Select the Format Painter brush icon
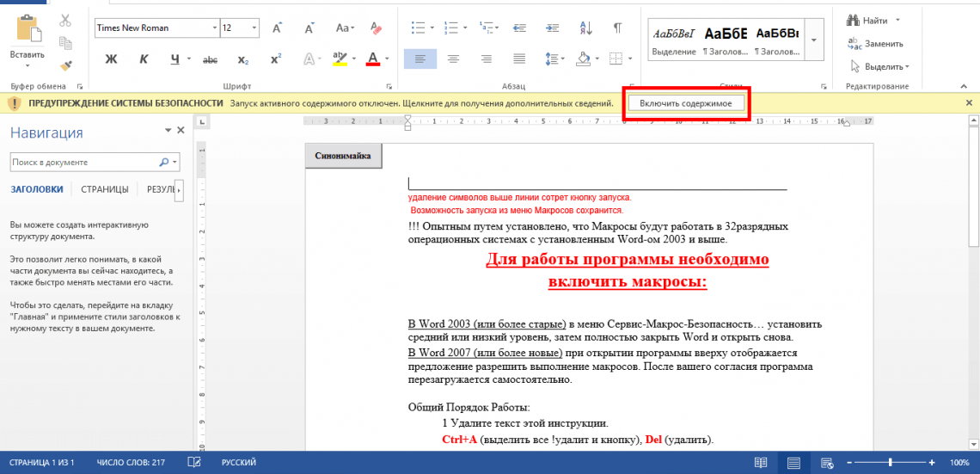 click(x=65, y=65)
